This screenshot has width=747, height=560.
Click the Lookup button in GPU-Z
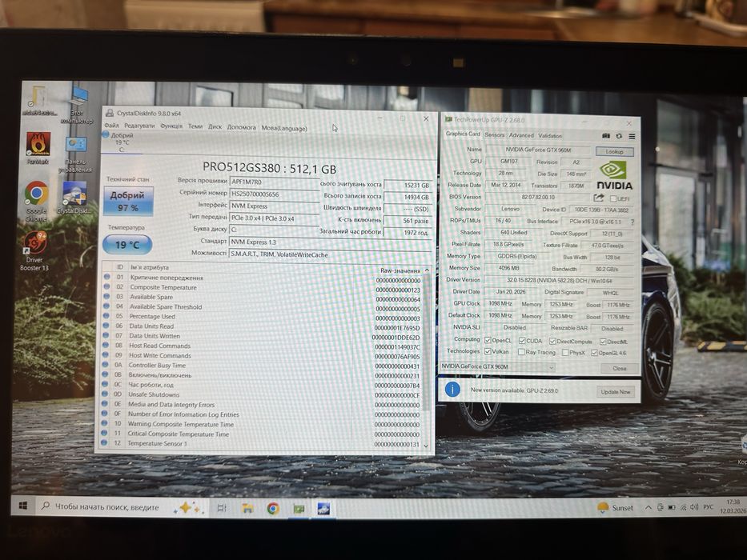(615, 151)
